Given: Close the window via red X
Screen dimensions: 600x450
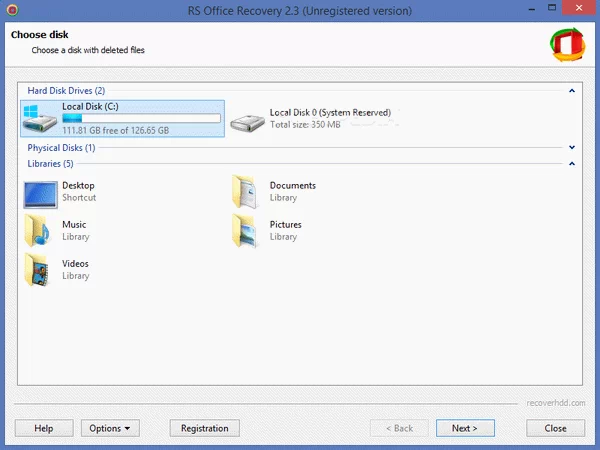Looking at the screenshot, I should (x=579, y=8).
